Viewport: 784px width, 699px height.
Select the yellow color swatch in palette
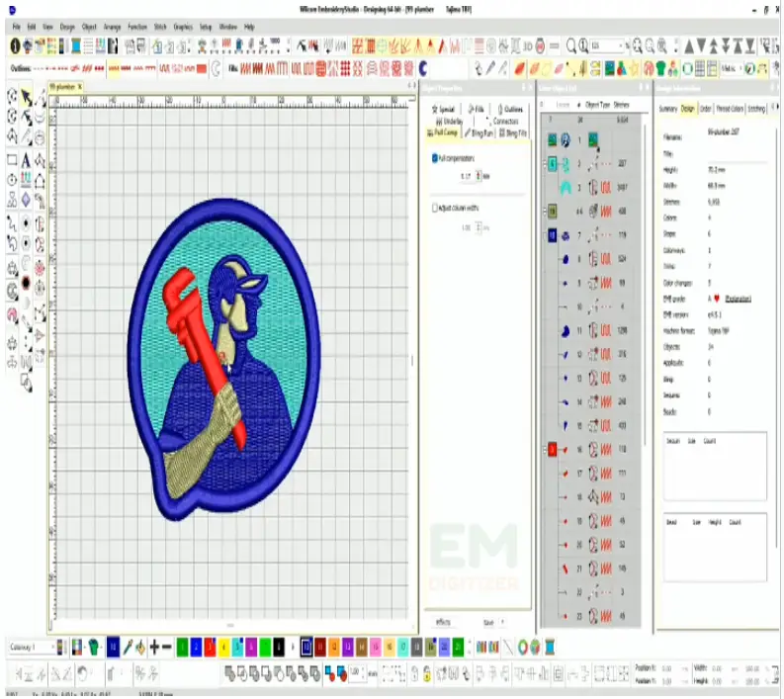223,648
